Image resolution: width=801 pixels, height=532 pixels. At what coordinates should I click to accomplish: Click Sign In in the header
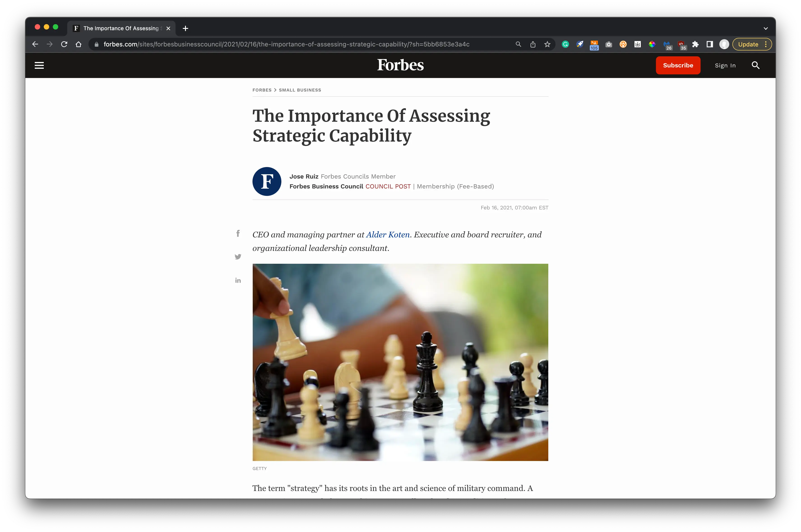(725, 65)
